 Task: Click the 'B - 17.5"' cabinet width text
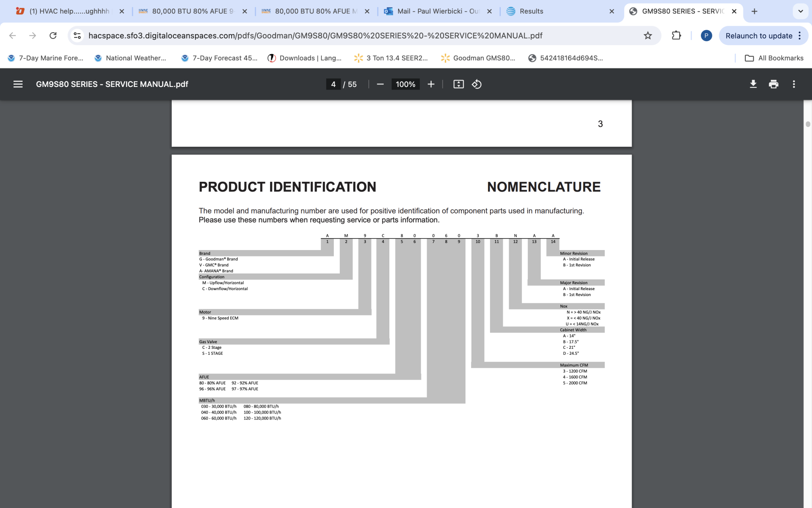click(571, 341)
